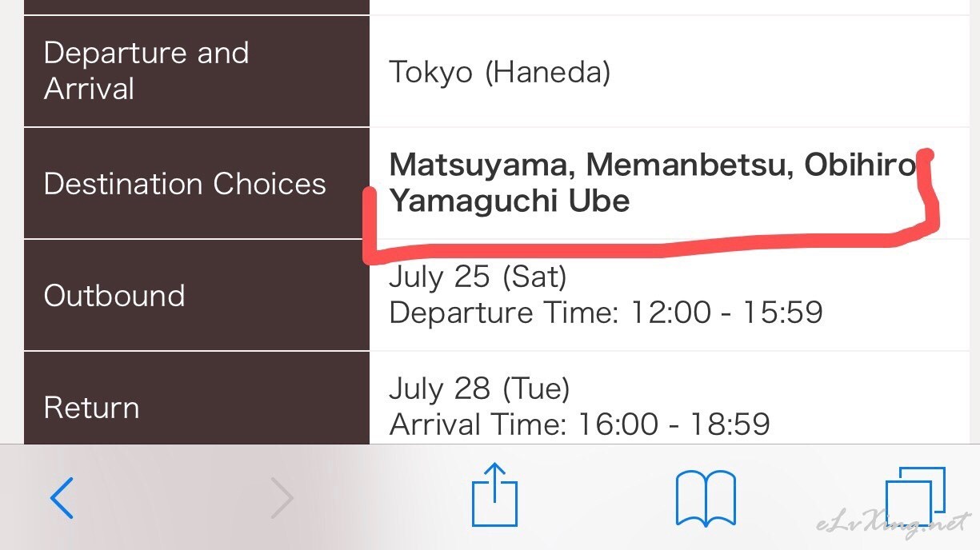Click the Matsuyama, Memanbetsu, Obihiro text
The width and height of the screenshot is (980, 550).
click(x=652, y=165)
